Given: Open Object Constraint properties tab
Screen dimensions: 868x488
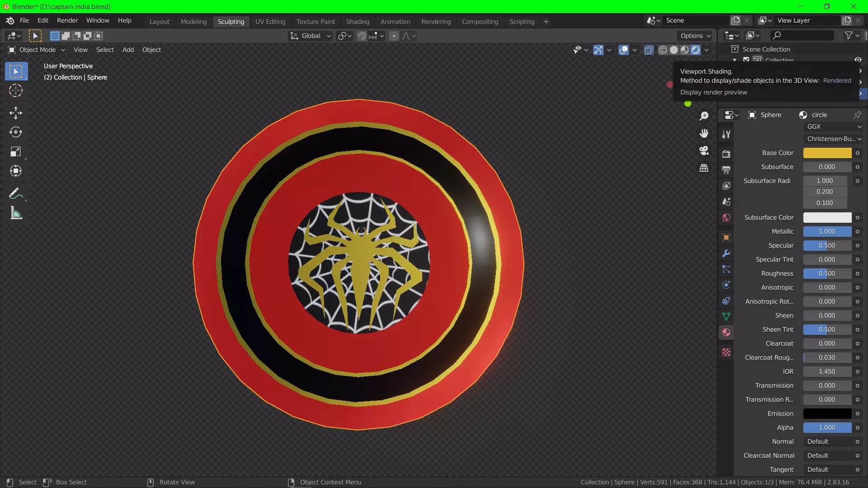Looking at the screenshot, I should tap(726, 300).
